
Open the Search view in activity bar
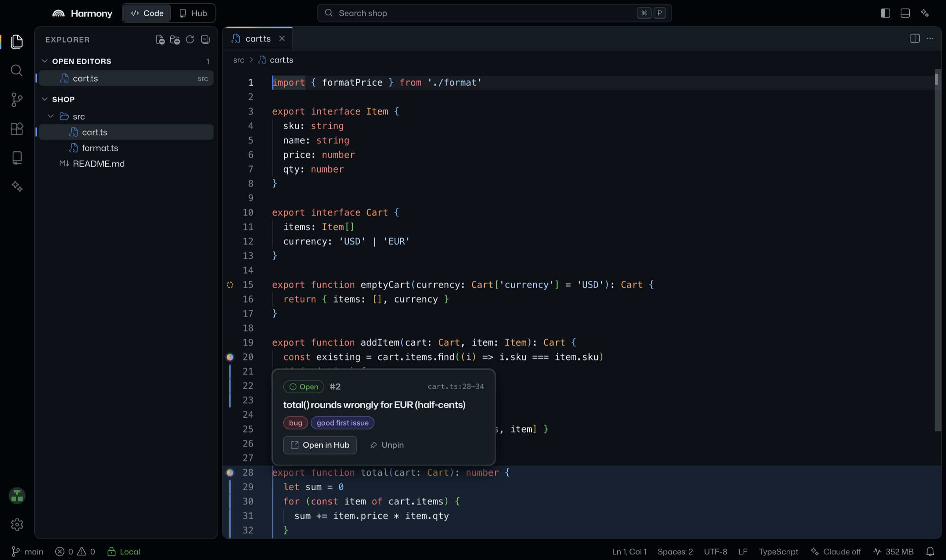coord(17,71)
